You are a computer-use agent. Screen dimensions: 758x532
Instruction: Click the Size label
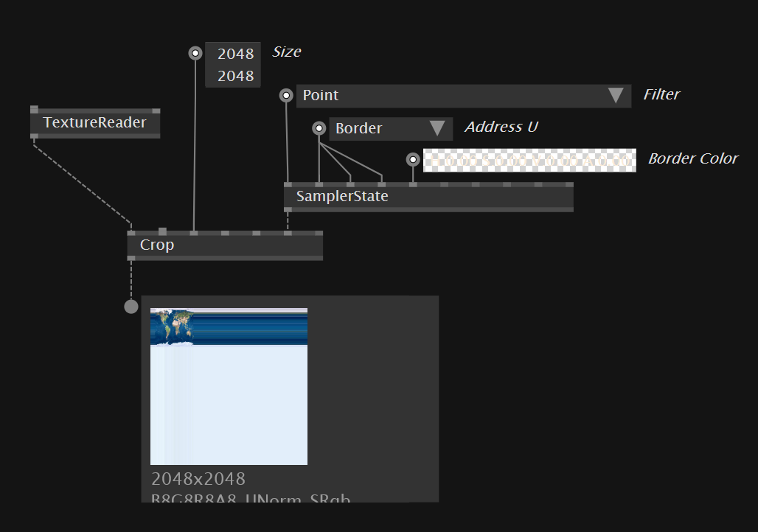point(287,52)
